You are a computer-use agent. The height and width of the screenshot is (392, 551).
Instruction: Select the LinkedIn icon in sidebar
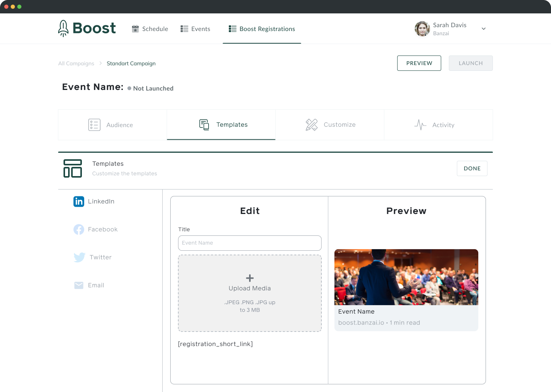coord(79,201)
